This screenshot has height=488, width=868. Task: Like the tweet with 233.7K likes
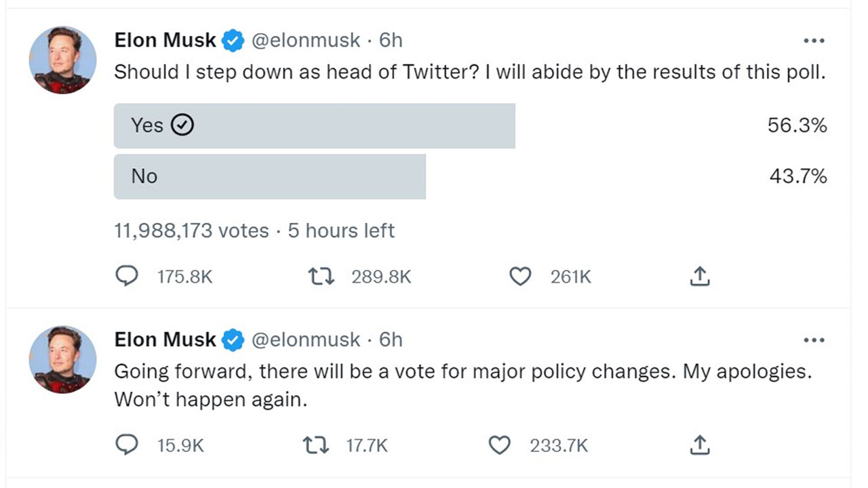tap(500, 445)
